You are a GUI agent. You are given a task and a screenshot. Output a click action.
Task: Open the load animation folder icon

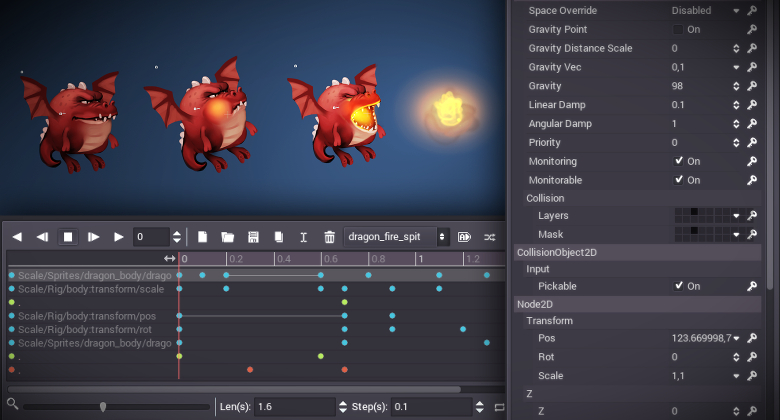228,237
